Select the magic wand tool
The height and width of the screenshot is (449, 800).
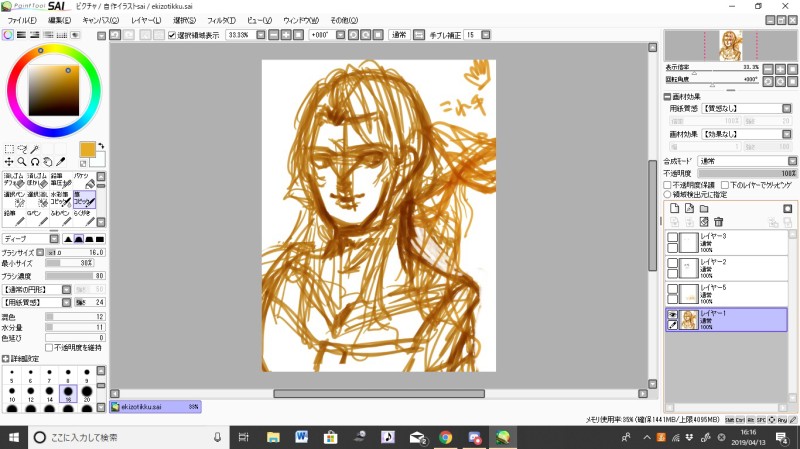tap(35, 149)
